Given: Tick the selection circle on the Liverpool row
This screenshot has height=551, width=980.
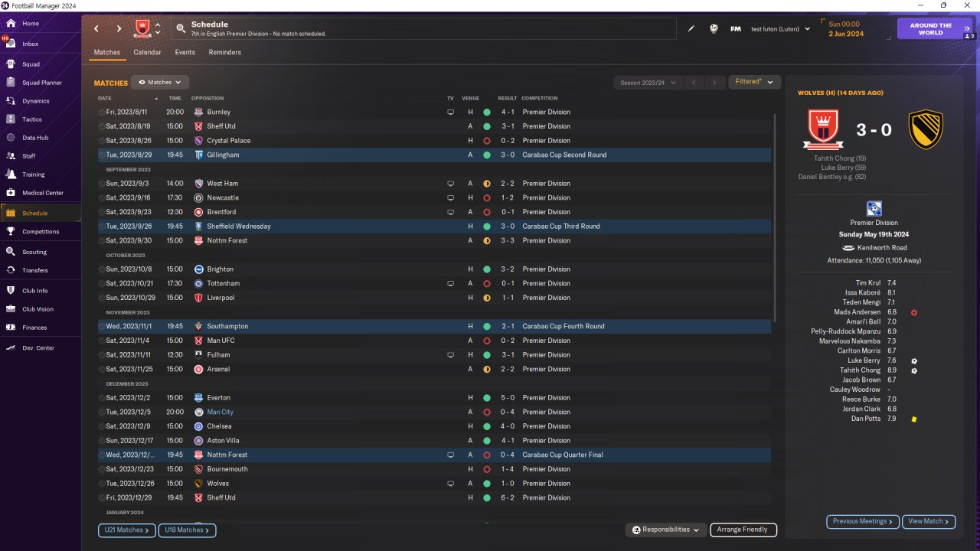Looking at the screenshot, I should click(x=102, y=298).
